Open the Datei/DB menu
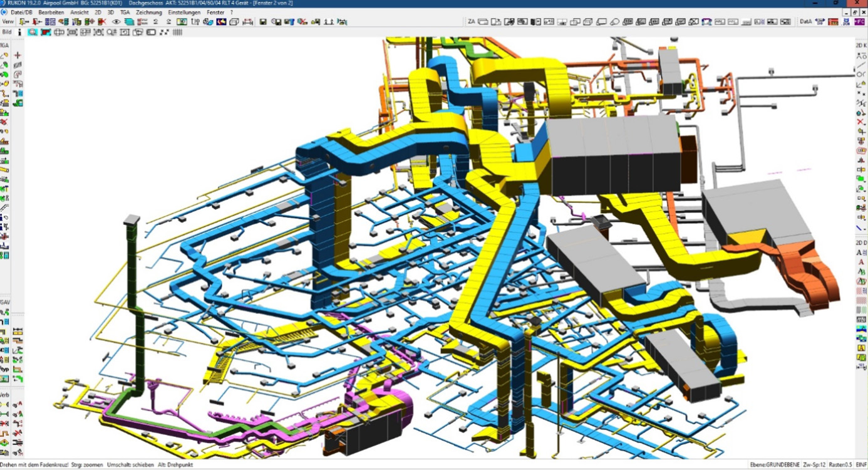Screen dimensions: 868x470 (x=22, y=13)
